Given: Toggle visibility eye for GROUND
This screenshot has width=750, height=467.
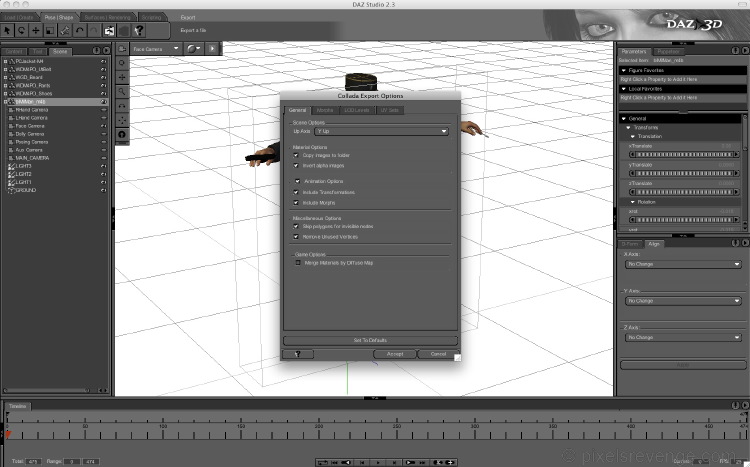Looking at the screenshot, I should (x=103, y=190).
